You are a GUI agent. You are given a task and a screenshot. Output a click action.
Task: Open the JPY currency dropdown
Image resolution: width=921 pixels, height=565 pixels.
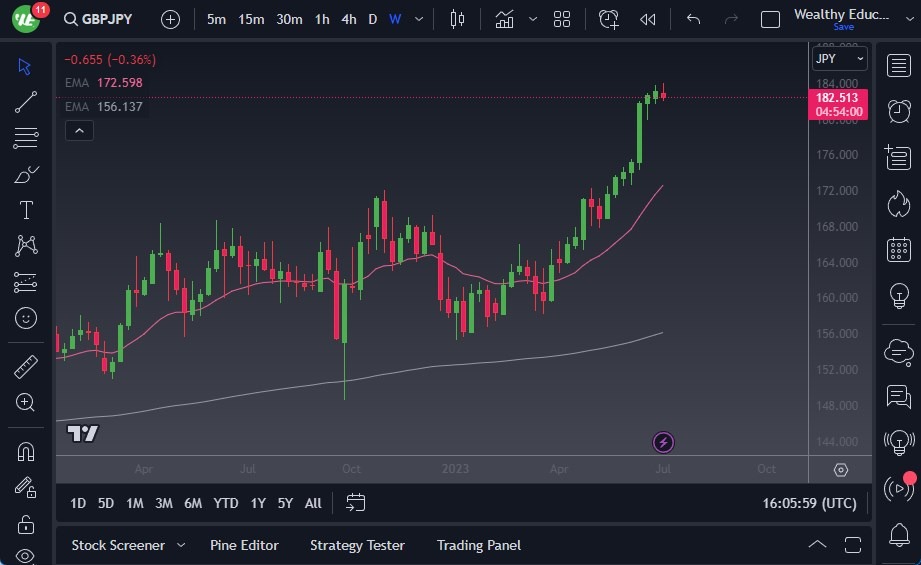[x=839, y=59]
